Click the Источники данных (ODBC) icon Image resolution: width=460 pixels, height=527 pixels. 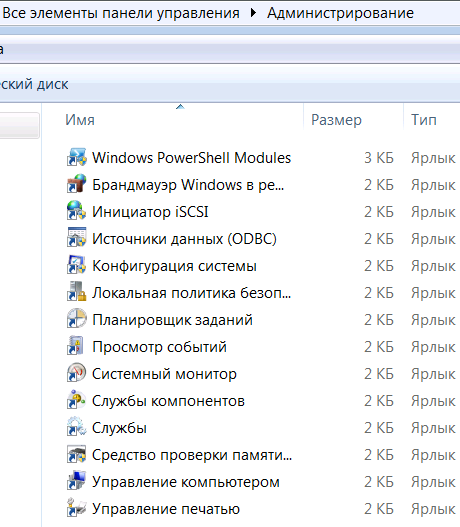(x=77, y=238)
